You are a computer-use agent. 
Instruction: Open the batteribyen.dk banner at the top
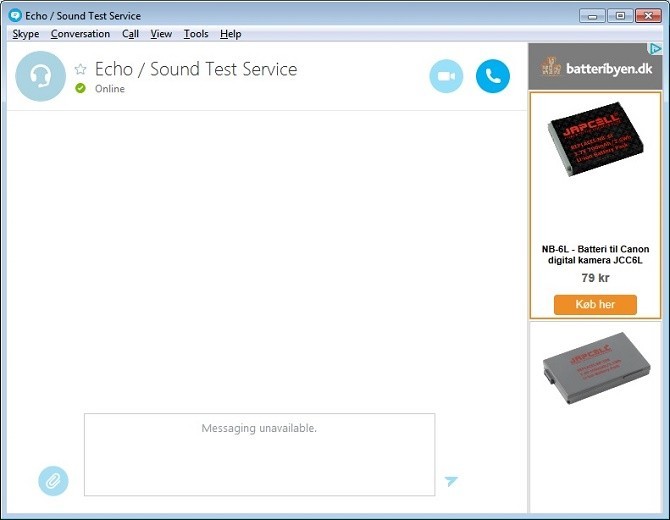(x=595, y=66)
